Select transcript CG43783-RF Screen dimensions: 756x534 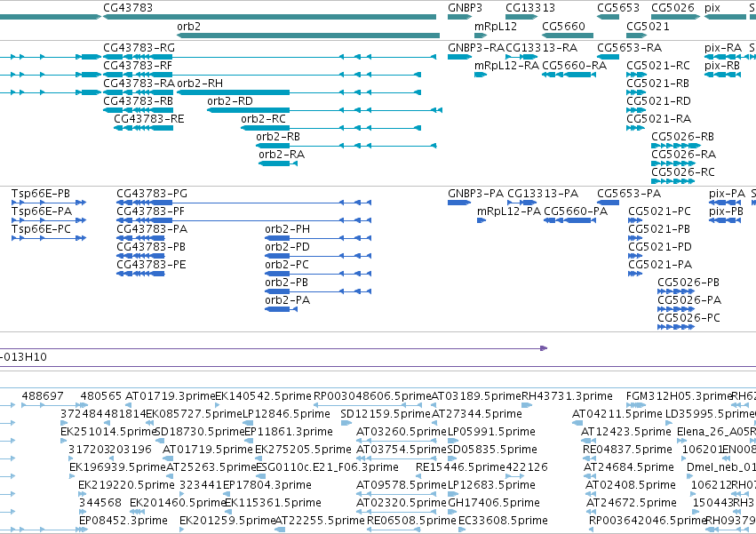[262, 75]
